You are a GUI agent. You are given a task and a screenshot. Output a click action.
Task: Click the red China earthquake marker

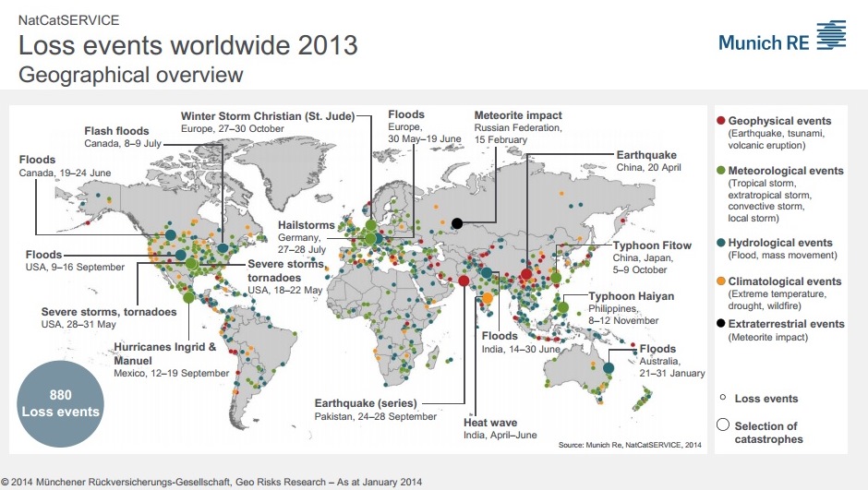click(x=526, y=274)
